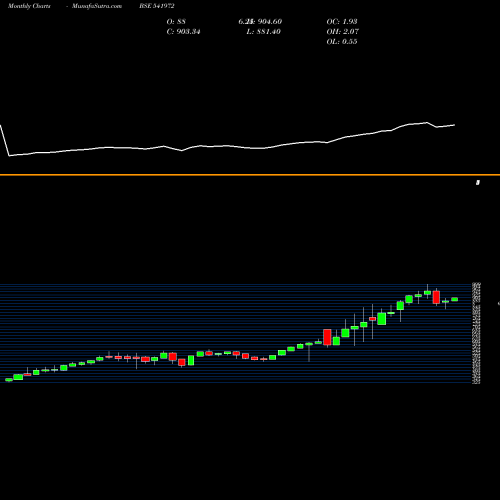Click the final point of the white line chart

click(x=455, y=125)
